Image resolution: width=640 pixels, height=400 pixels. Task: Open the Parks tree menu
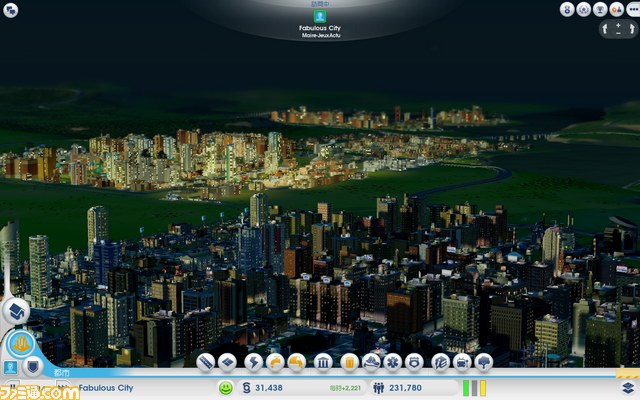point(484,362)
